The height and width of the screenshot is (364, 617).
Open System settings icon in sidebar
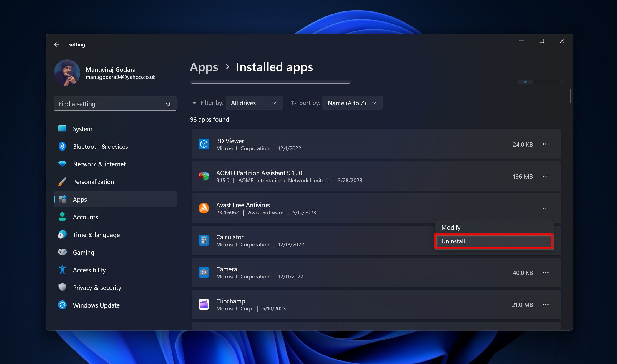click(62, 129)
